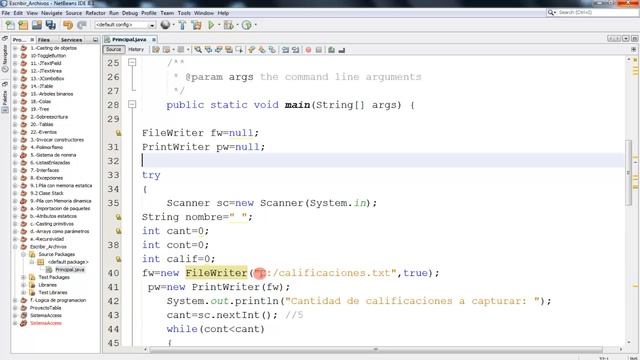Switch to the Services tab
Image resolution: width=640 pixels, height=360 pixels.
tap(71, 40)
